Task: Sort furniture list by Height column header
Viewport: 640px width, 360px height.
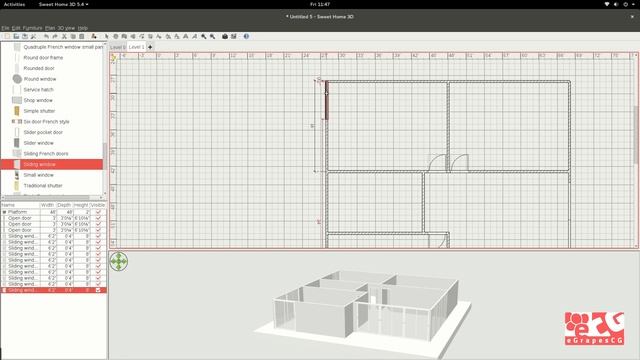Action: click(x=81, y=205)
